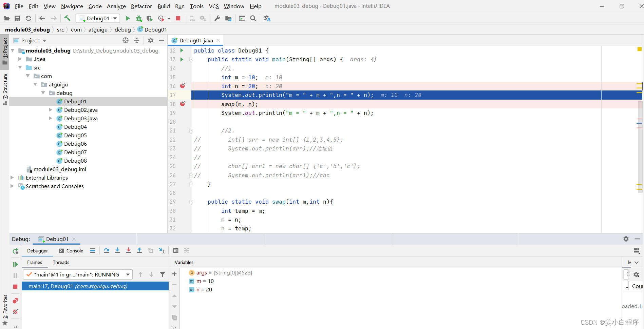The image size is (644, 329).
Task: Click the Evaluate Expression calculator icon
Action: [x=176, y=250]
